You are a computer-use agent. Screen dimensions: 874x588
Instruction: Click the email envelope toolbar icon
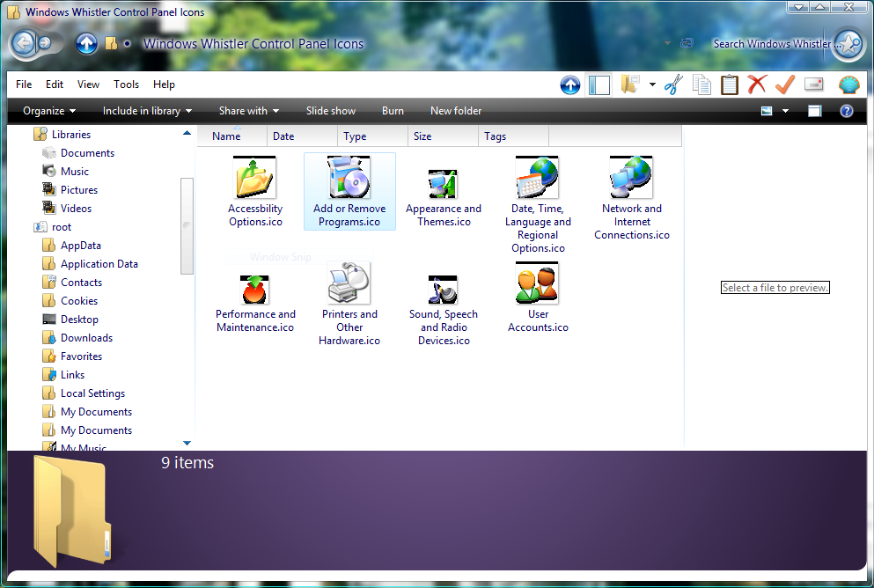[x=813, y=85]
